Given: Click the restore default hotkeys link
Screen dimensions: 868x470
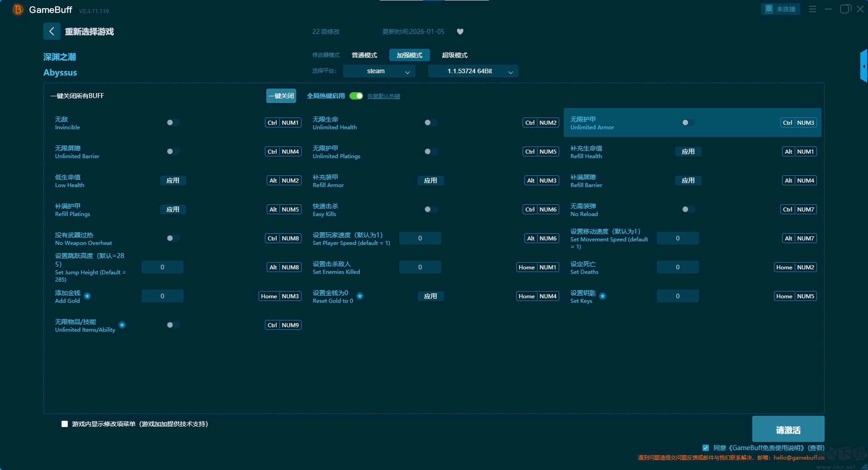Looking at the screenshot, I should 383,96.
